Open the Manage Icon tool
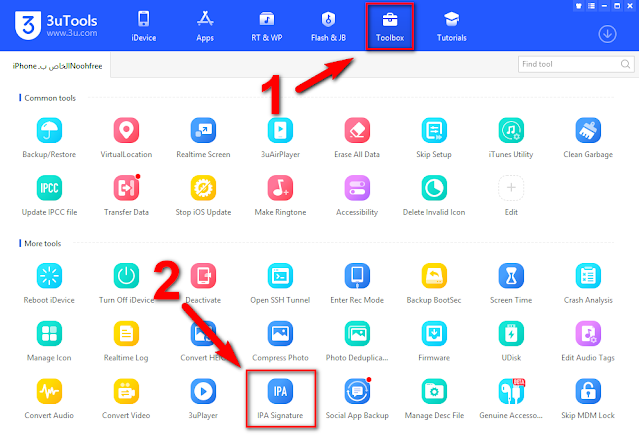 point(49,333)
